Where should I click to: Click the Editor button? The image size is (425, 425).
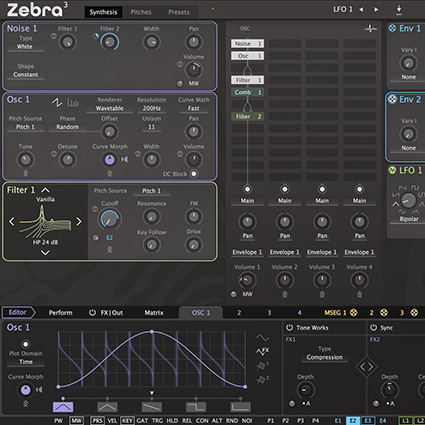[x=18, y=312]
